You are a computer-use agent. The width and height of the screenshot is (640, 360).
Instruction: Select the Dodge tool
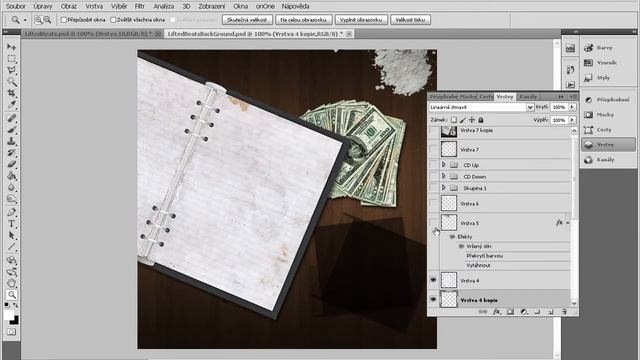[x=11, y=199]
